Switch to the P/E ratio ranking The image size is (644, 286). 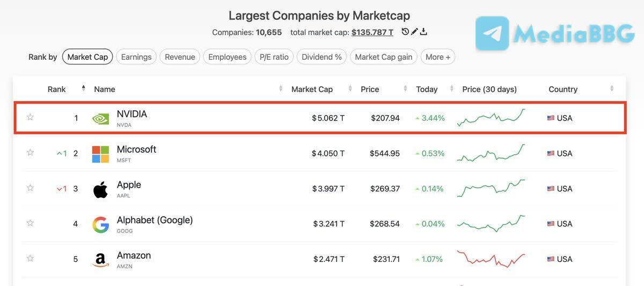(x=274, y=57)
